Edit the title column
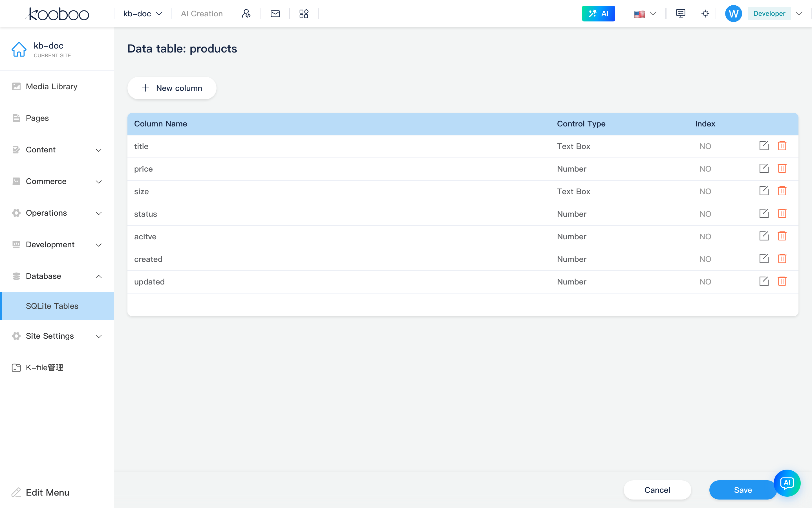Image resolution: width=812 pixels, height=508 pixels. pos(764,146)
